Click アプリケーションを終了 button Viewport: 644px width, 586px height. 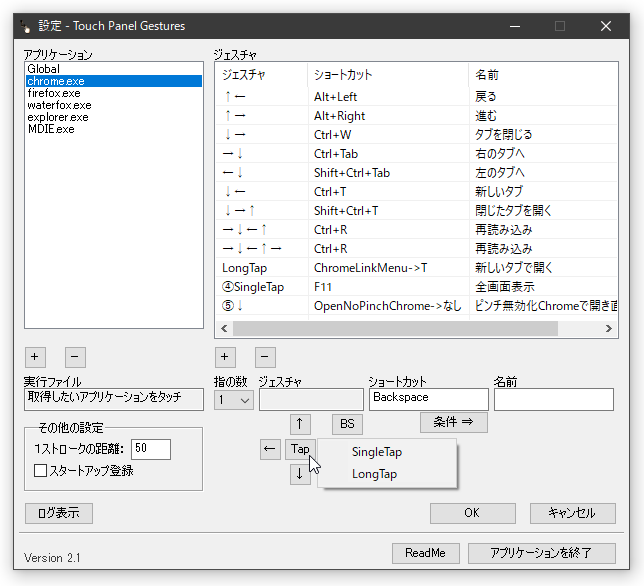pos(541,553)
